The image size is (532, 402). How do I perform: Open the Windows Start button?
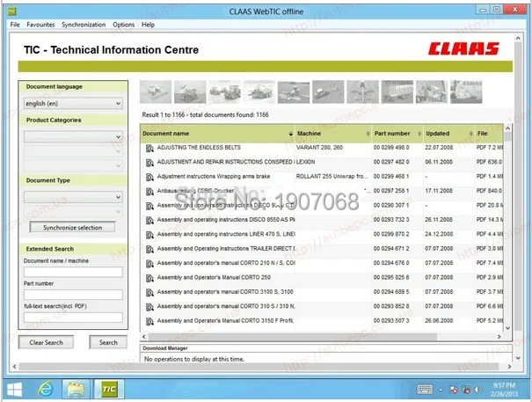click(14, 389)
